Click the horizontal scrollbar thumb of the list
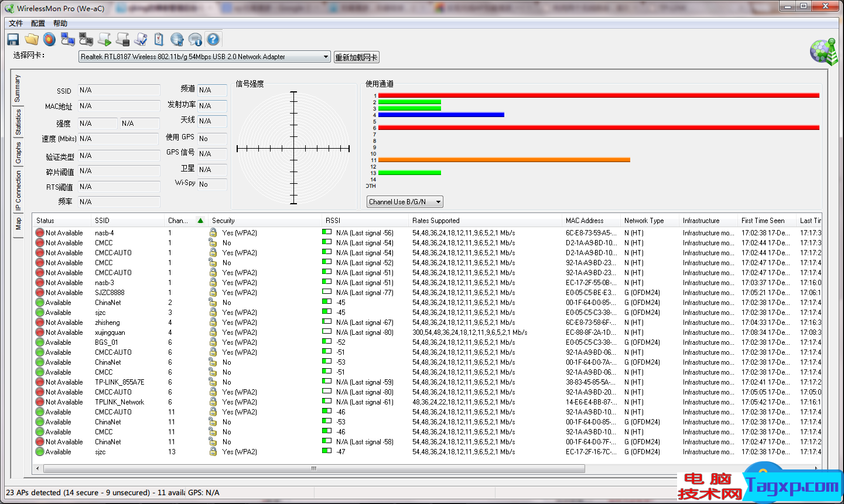The width and height of the screenshot is (844, 504). pyautogui.click(x=314, y=468)
